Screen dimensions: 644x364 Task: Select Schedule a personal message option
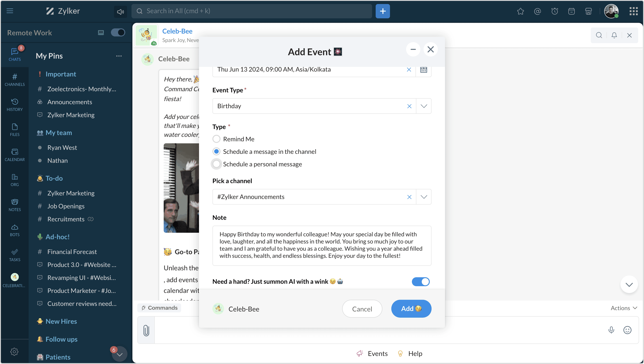[216, 164]
